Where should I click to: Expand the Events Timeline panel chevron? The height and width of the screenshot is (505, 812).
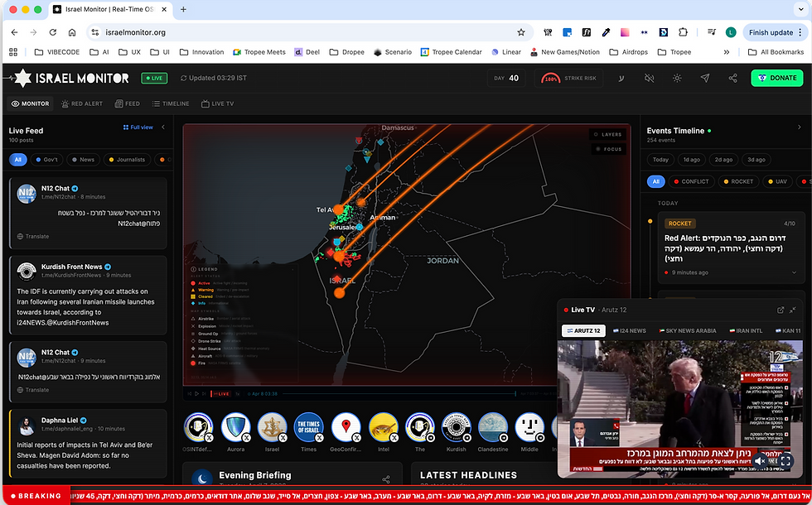click(x=799, y=127)
